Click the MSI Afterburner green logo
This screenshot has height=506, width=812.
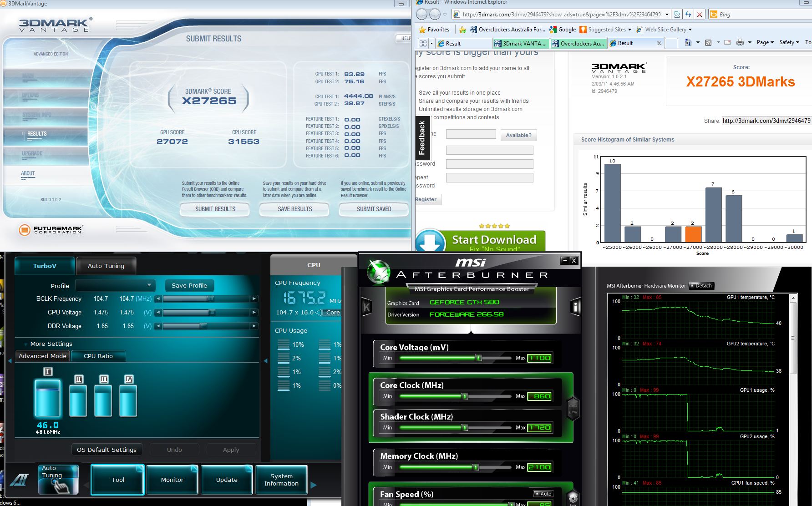coord(379,272)
